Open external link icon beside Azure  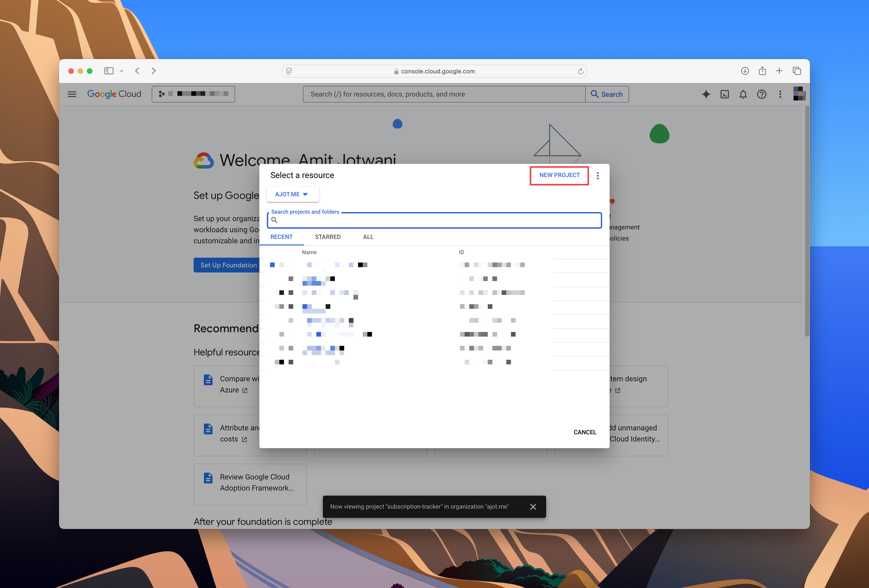coord(245,391)
